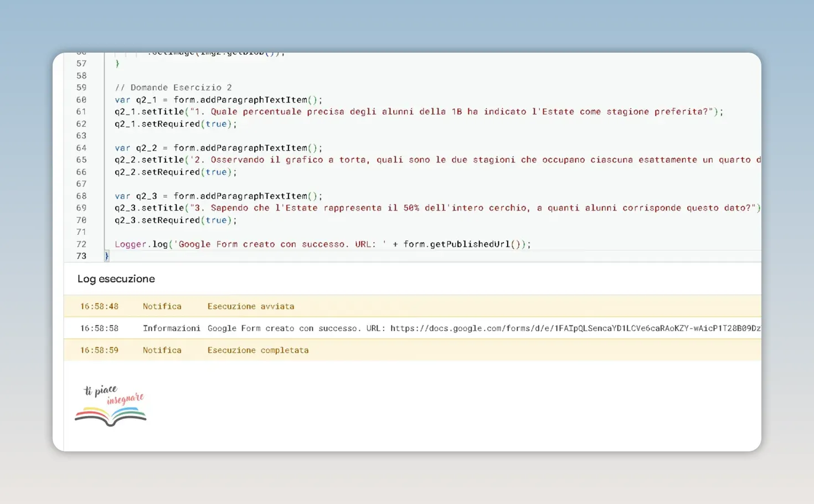The image size is (814, 504).
Task: Click the closing brace on line 57
Action: (117, 64)
